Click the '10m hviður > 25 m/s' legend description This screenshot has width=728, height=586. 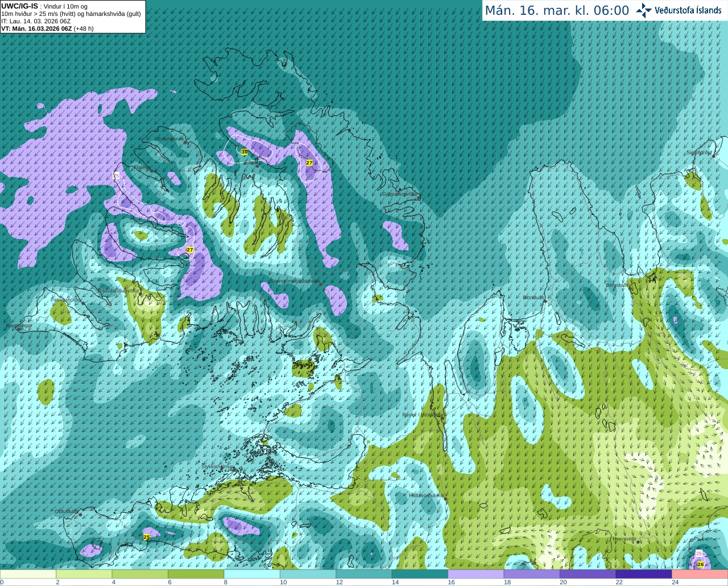[x=71, y=14]
